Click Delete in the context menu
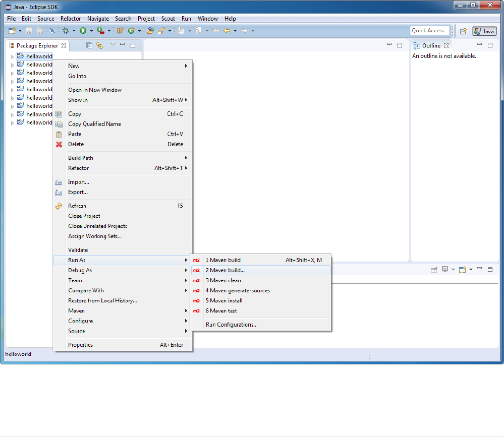Viewport: 504px width, 437px height. [123, 144]
